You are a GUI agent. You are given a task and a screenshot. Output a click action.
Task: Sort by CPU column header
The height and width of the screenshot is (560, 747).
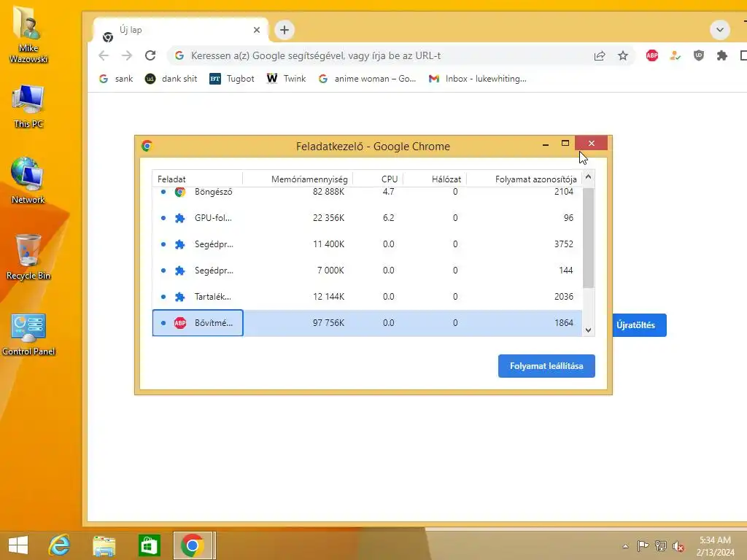[x=379, y=179]
